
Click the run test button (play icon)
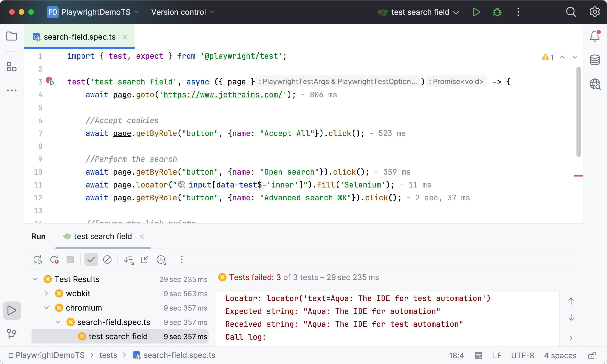476,12
